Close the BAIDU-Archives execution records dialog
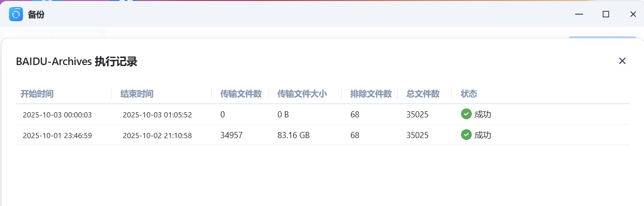The image size is (644, 206). tap(622, 61)
